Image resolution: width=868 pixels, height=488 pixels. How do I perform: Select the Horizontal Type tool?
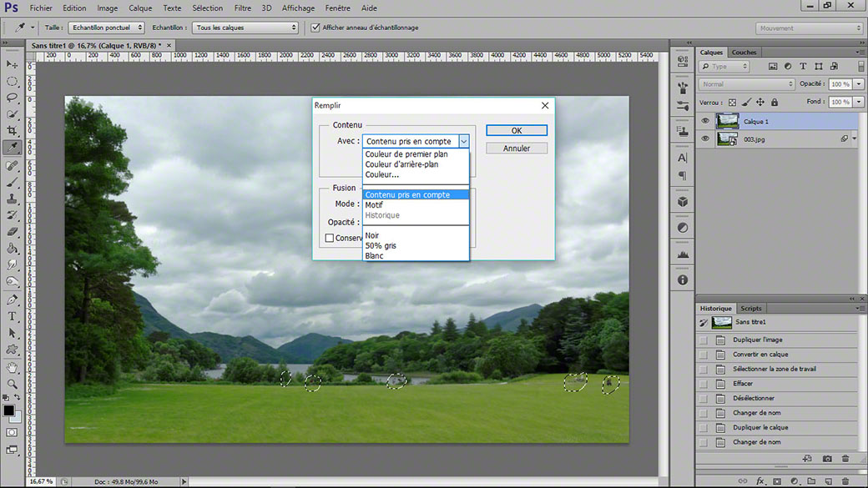(12, 316)
